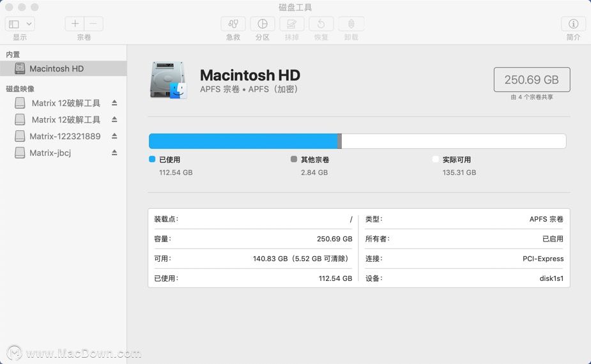Click the 磁盘工具 window title
This screenshot has width=591, height=364.
(x=295, y=8)
